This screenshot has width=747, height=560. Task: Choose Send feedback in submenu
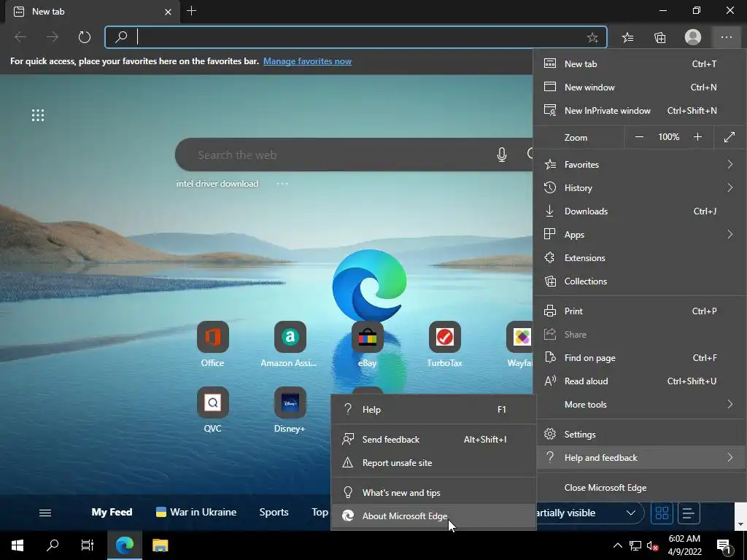(x=433, y=440)
